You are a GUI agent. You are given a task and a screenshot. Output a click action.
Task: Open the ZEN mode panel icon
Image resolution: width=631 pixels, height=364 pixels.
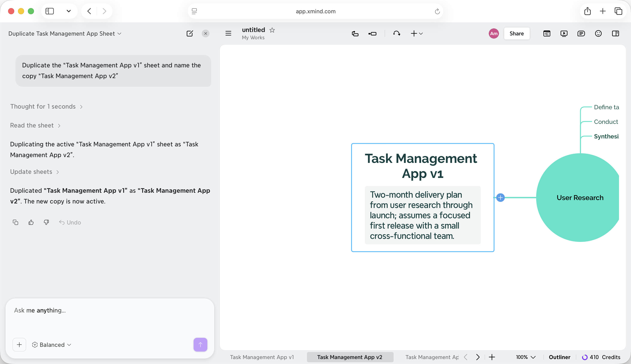point(547,33)
